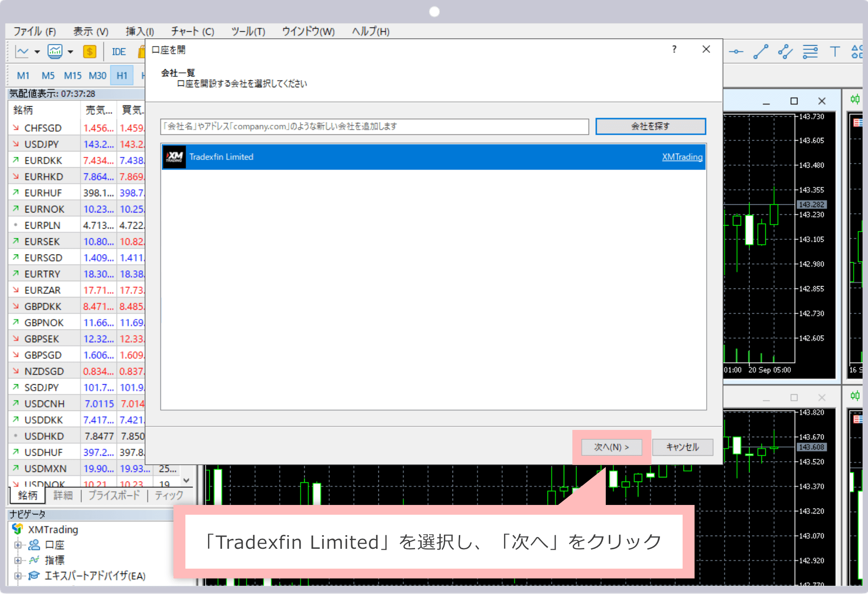Click the indicators icon in Navigator
The height and width of the screenshot is (594, 868).
click(x=34, y=560)
